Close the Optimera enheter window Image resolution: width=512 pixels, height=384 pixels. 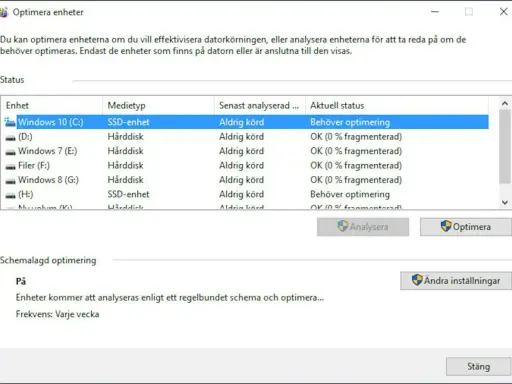(503, 12)
